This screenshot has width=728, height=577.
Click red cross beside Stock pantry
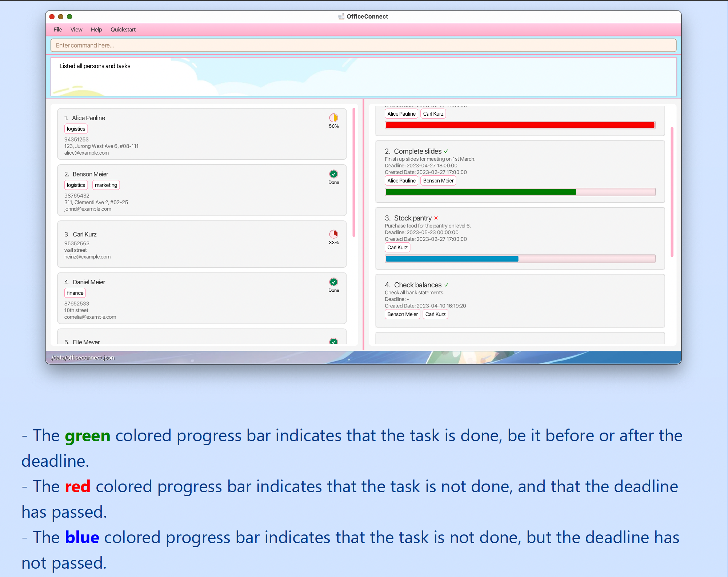pos(436,218)
